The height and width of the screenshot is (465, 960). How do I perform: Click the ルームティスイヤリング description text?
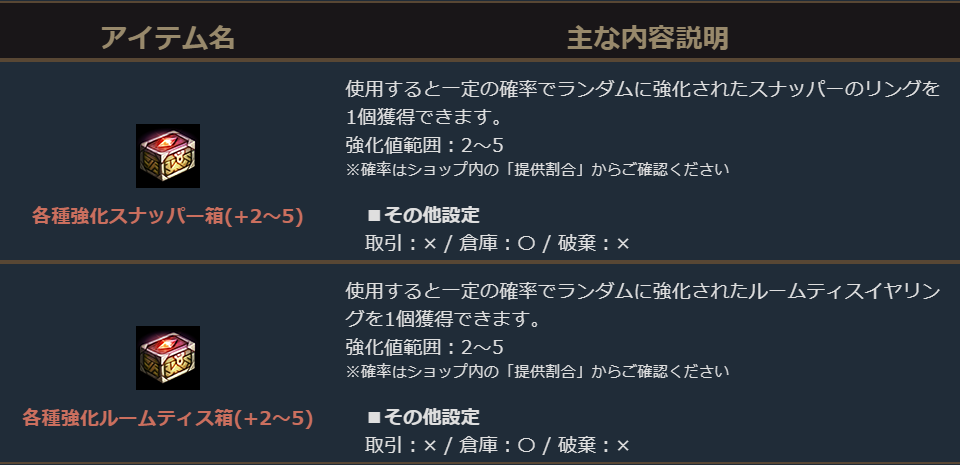[x=642, y=306]
